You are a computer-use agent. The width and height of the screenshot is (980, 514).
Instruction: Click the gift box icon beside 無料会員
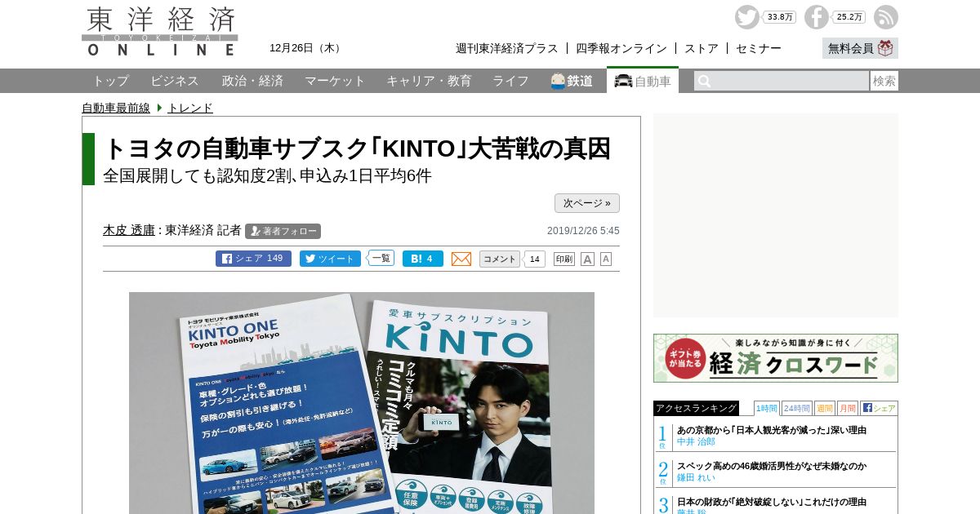click(x=886, y=48)
